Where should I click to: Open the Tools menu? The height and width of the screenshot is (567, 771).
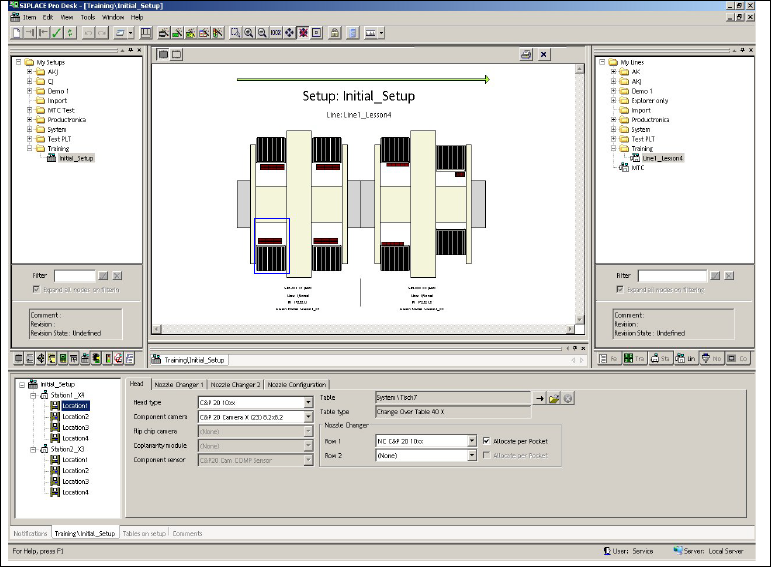[88, 17]
